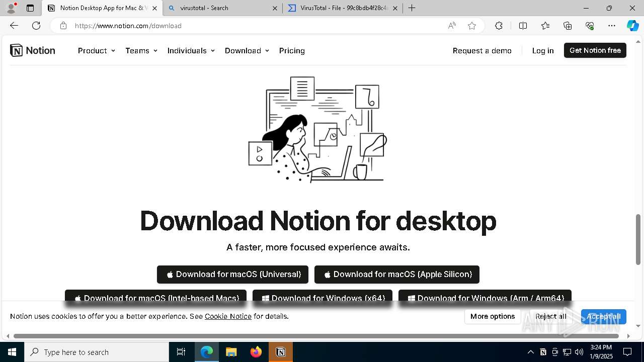
Task: Click the taskbar clock showing 3:24 PM
Action: pyautogui.click(x=601, y=352)
